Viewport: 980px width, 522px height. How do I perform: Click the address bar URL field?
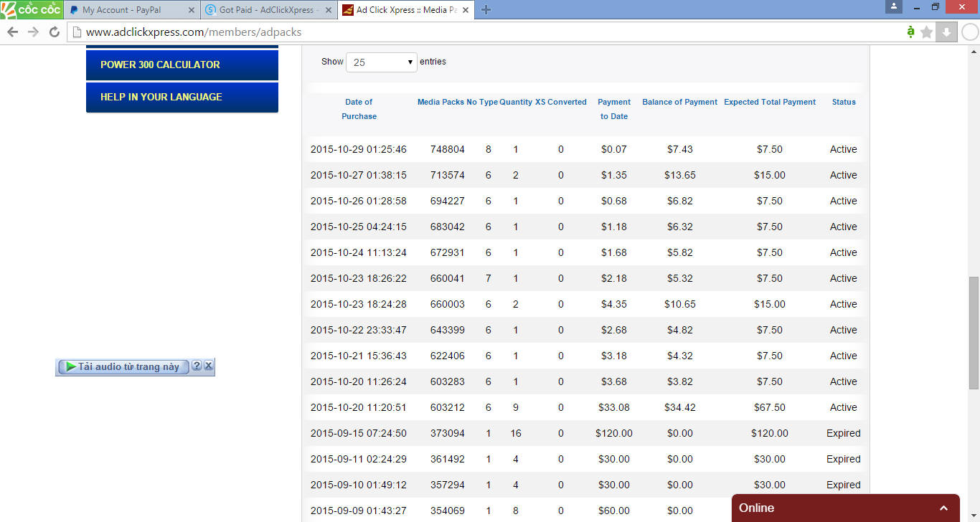(488, 32)
